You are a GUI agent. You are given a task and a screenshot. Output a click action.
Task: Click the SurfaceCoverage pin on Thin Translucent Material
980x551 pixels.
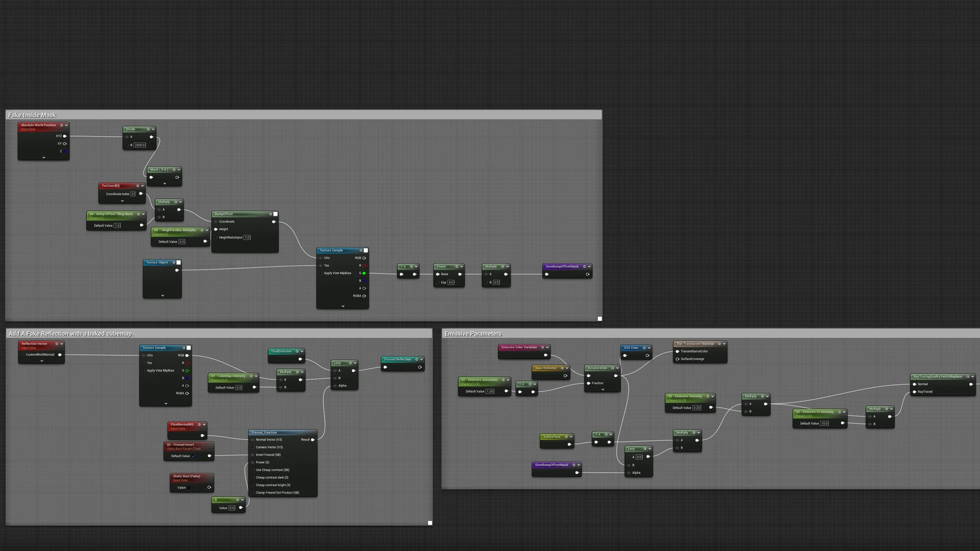pyautogui.click(x=677, y=359)
